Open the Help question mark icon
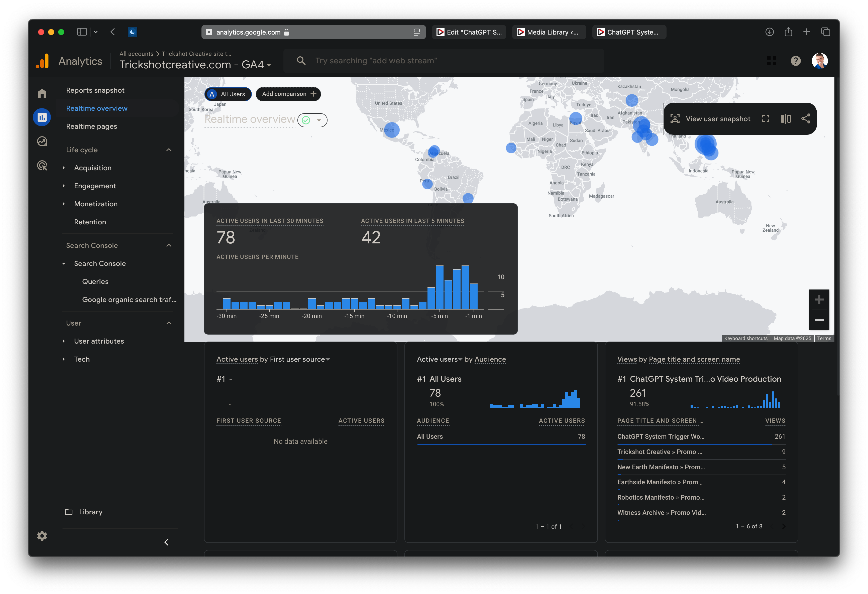Viewport: 868px width, 594px height. pos(796,61)
